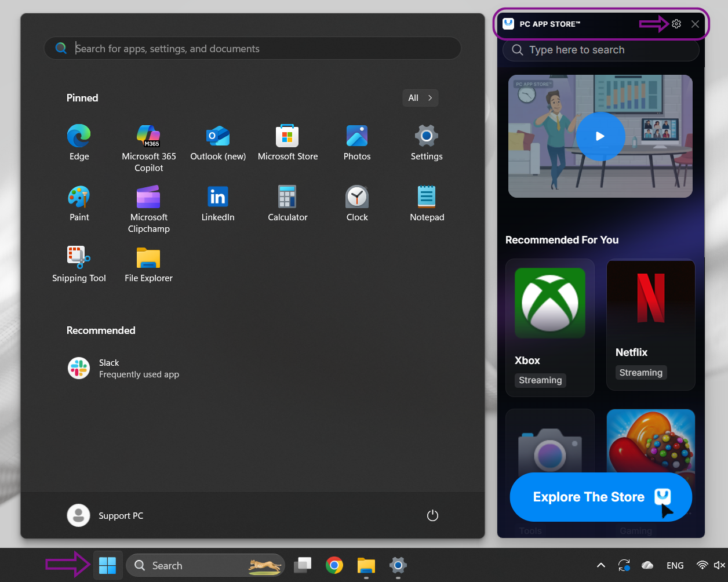Click the Windows Start button
The image size is (728, 582).
[x=108, y=565]
